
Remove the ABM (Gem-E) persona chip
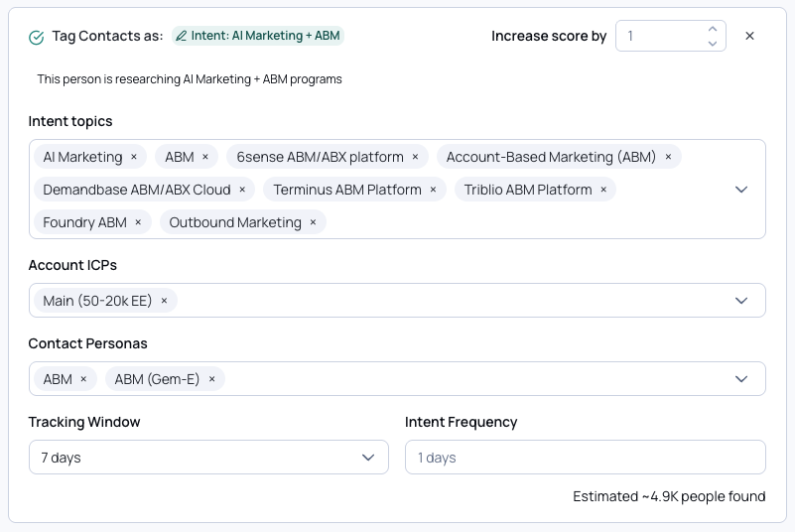pyautogui.click(x=212, y=379)
